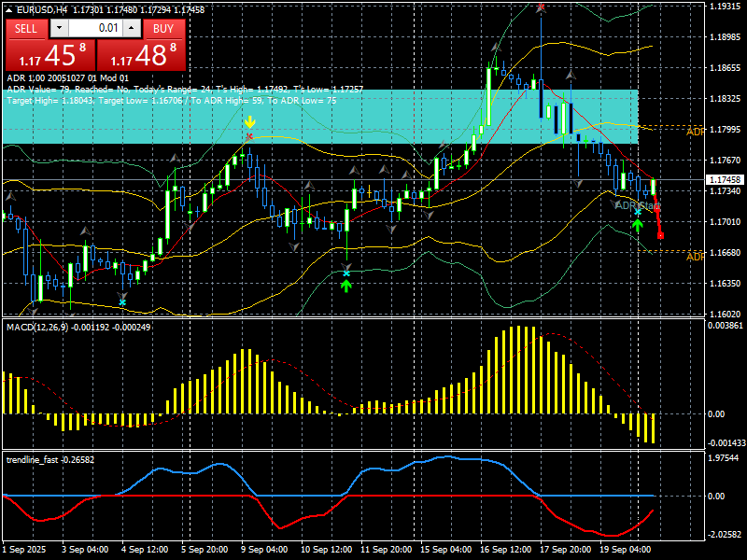Select the cyan X marker near 4 Sep low
The height and width of the screenshot is (560, 747).
(x=122, y=302)
